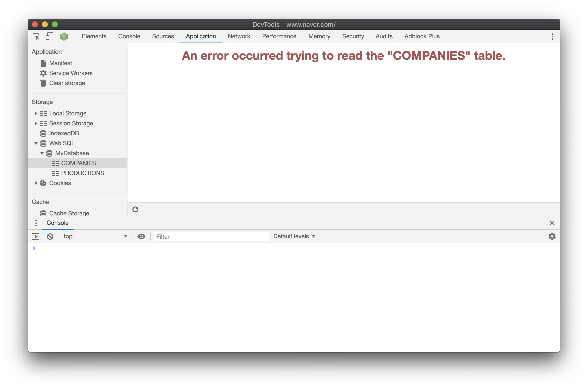Switch to the Network tab
The height and width of the screenshot is (389, 588).
click(239, 36)
